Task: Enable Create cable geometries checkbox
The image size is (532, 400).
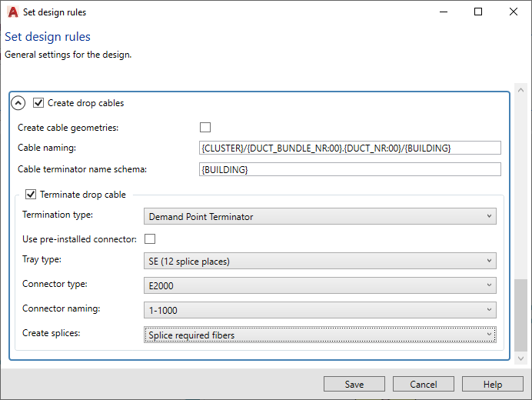Action: click(x=205, y=128)
